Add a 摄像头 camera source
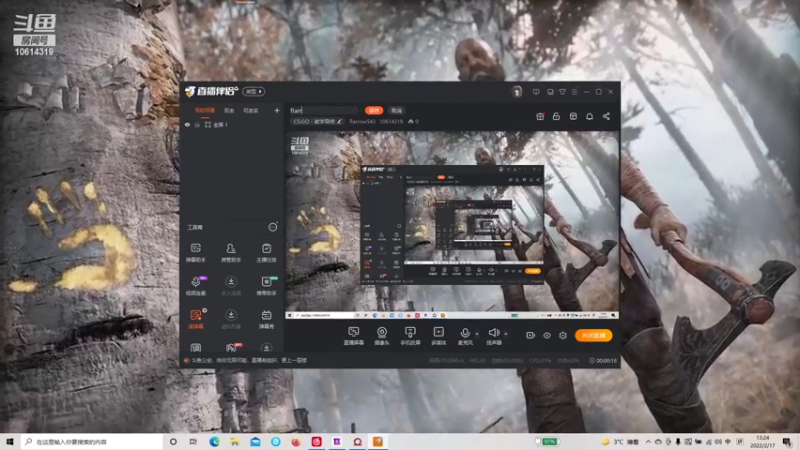800x450 pixels. click(382, 336)
